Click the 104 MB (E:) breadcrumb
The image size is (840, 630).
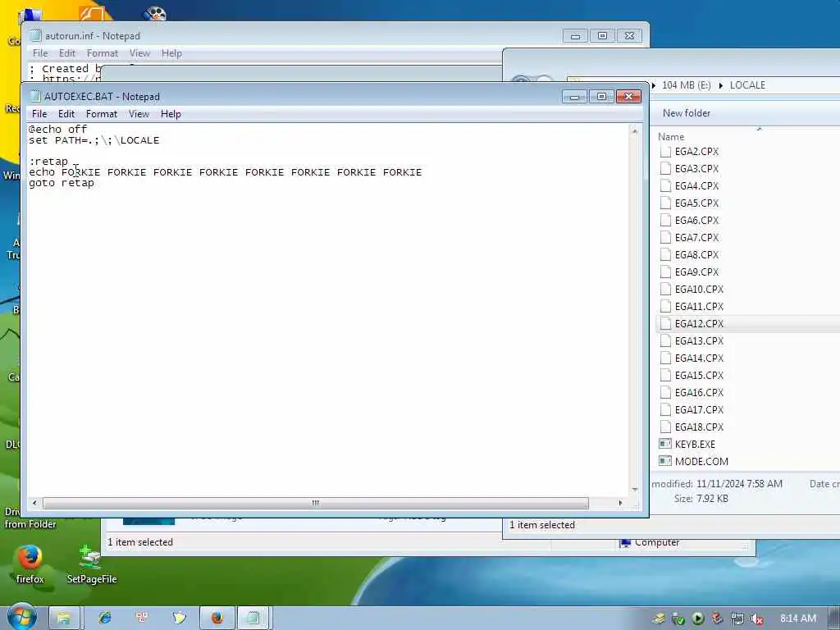[x=687, y=85]
